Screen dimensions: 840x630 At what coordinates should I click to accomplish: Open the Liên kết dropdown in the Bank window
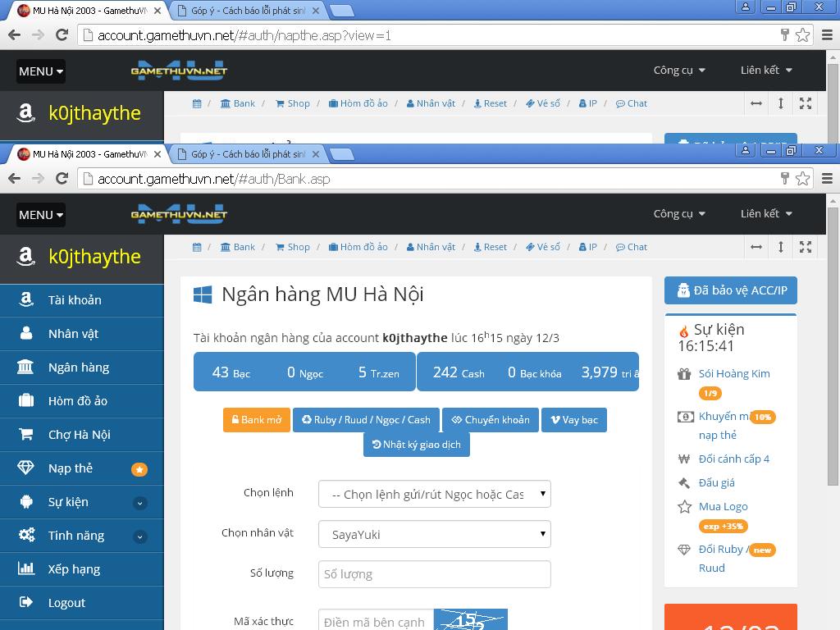pos(766,214)
